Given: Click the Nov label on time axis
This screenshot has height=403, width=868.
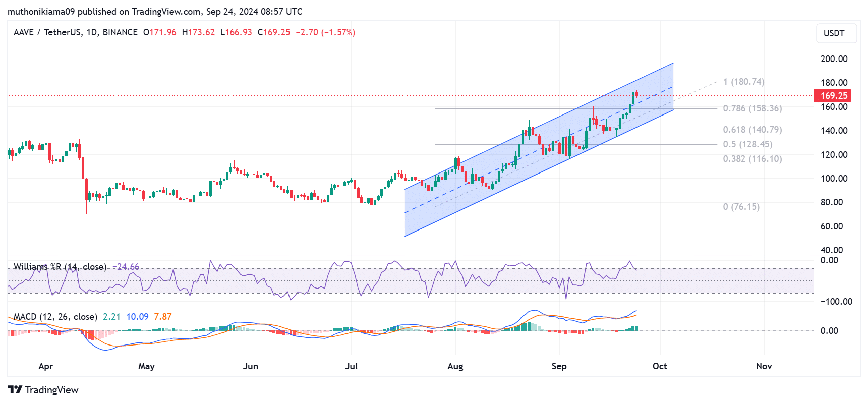Looking at the screenshot, I should pyautogui.click(x=764, y=366).
